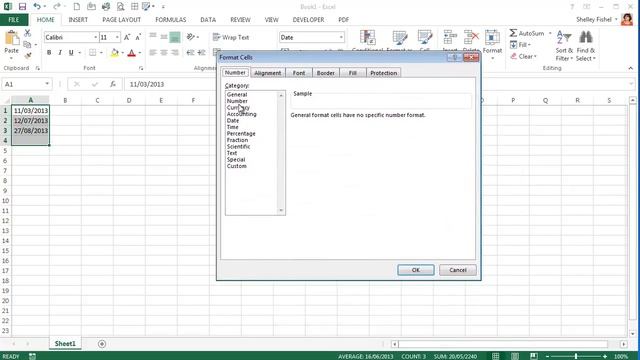640x360 pixels.
Task: Open the font size dropdown showing 11
Action: [x=118, y=38]
